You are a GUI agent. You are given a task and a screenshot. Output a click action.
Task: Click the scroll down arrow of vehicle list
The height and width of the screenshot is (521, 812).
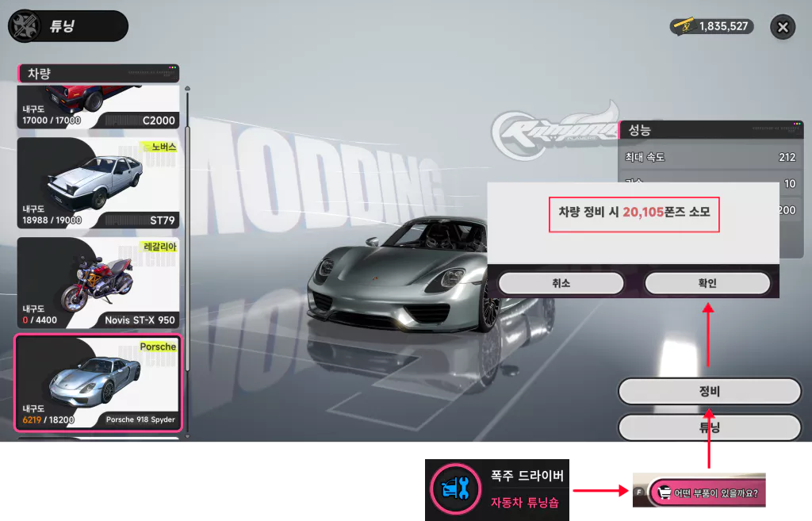point(187,437)
